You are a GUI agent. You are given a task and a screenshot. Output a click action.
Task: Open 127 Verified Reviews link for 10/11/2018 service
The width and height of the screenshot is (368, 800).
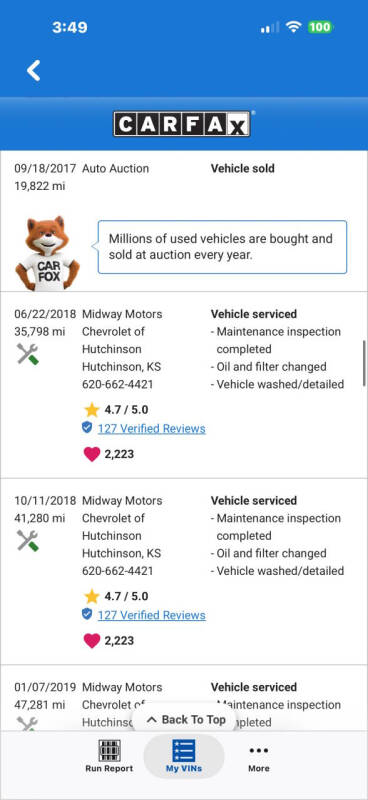point(152,615)
